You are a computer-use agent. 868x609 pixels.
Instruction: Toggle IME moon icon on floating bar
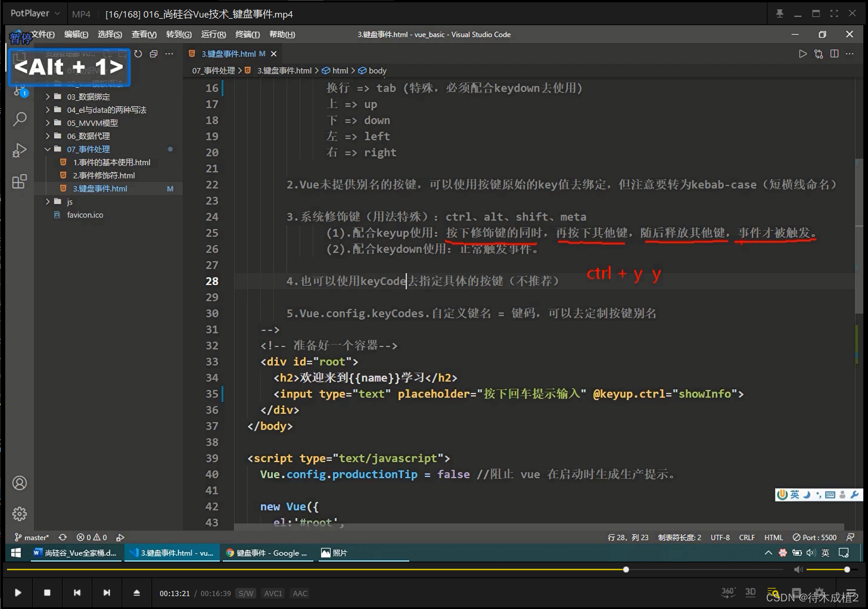pyautogui.click(x=807, y=494)
